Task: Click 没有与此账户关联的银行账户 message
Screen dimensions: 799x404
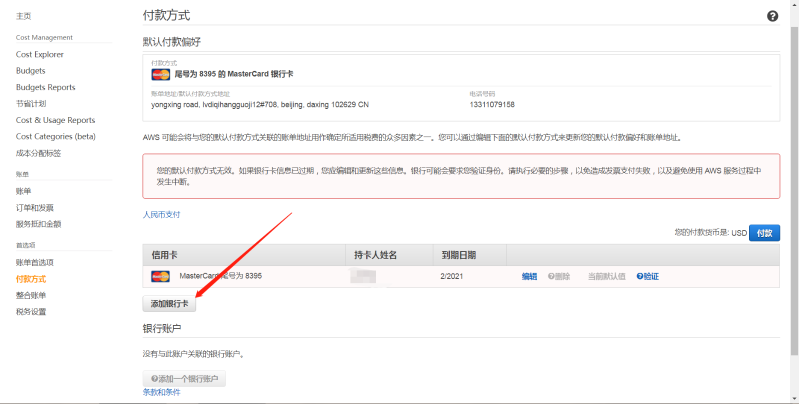Action: [x=194, y=354]
